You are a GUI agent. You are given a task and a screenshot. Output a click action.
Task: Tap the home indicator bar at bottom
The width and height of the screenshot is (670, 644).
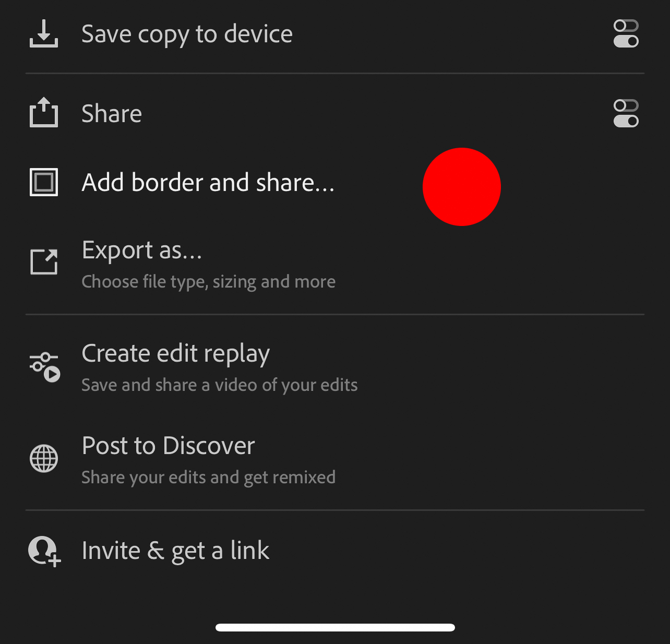pyautogui.click(x=335, y=627)
